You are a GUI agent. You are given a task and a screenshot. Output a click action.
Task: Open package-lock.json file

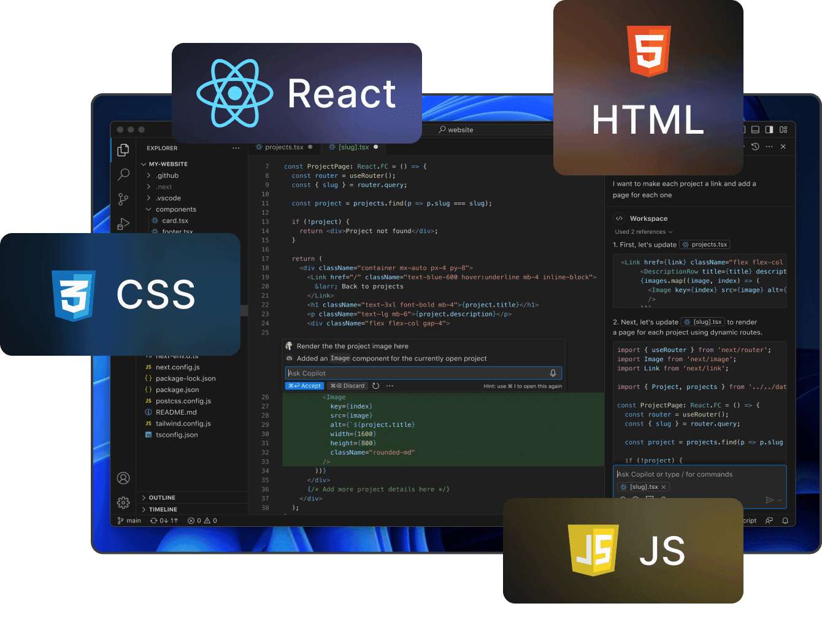180,378
